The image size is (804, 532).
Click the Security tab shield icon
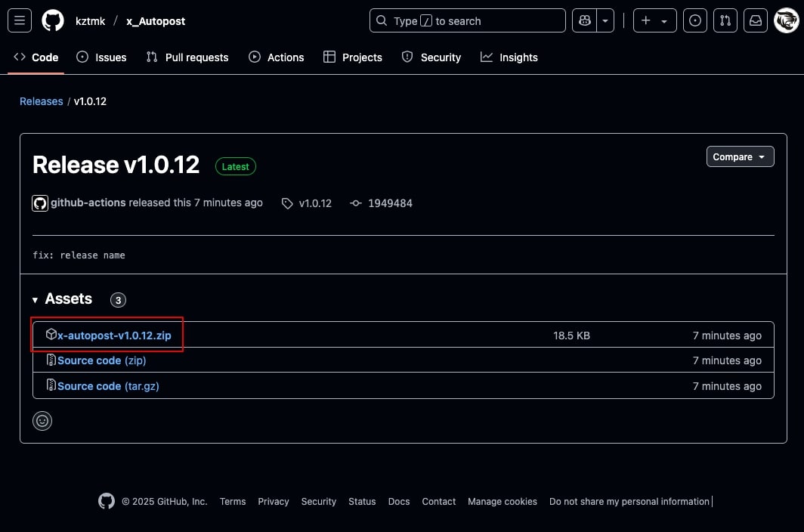(x=407, y=57)
